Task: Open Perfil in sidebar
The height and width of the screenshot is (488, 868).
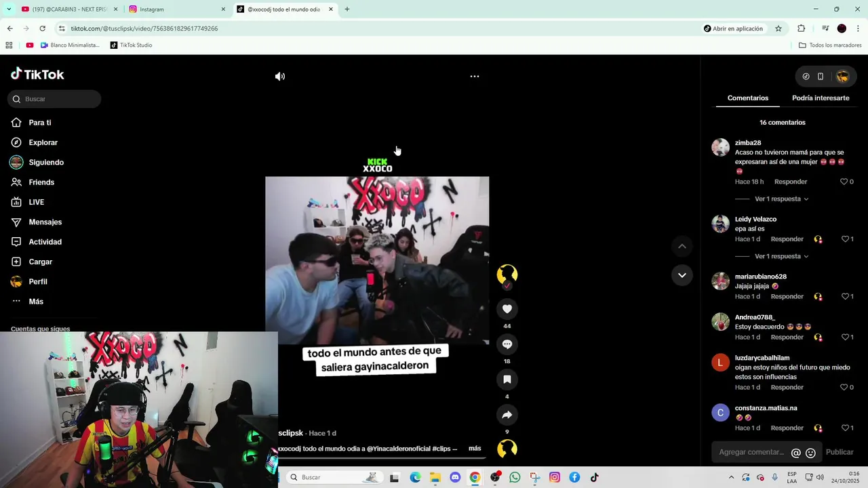Action: pos(38,282)
